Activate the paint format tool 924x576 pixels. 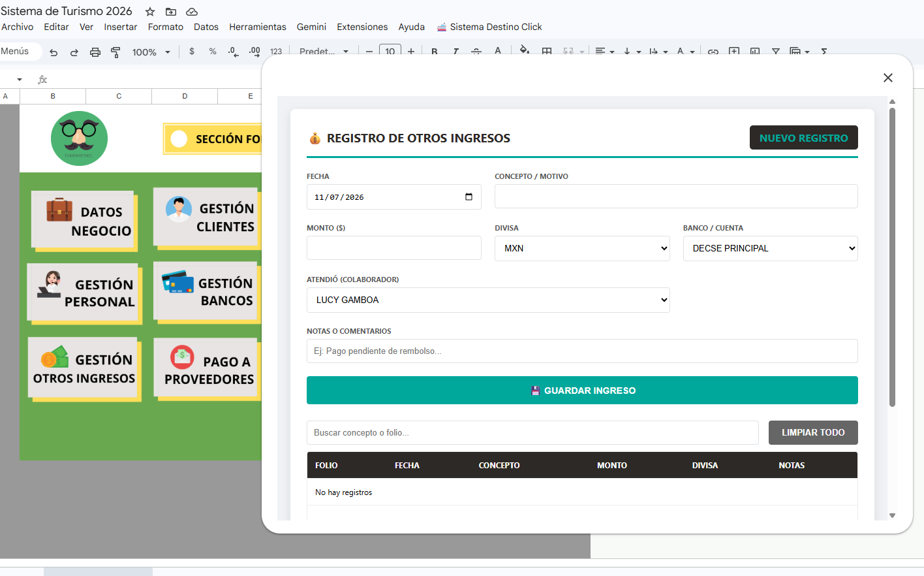[x=115, y=52]
